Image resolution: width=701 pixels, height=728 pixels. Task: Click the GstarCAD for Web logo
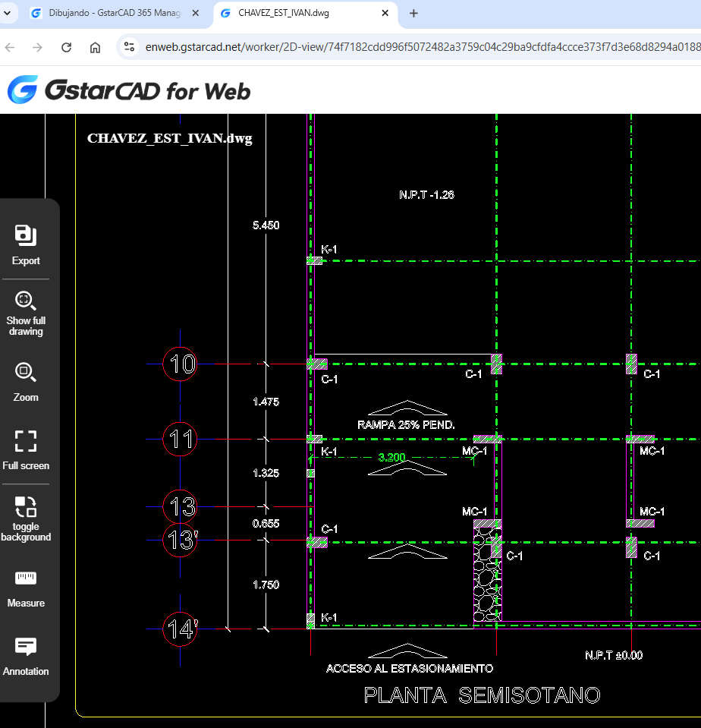(129, 90)
